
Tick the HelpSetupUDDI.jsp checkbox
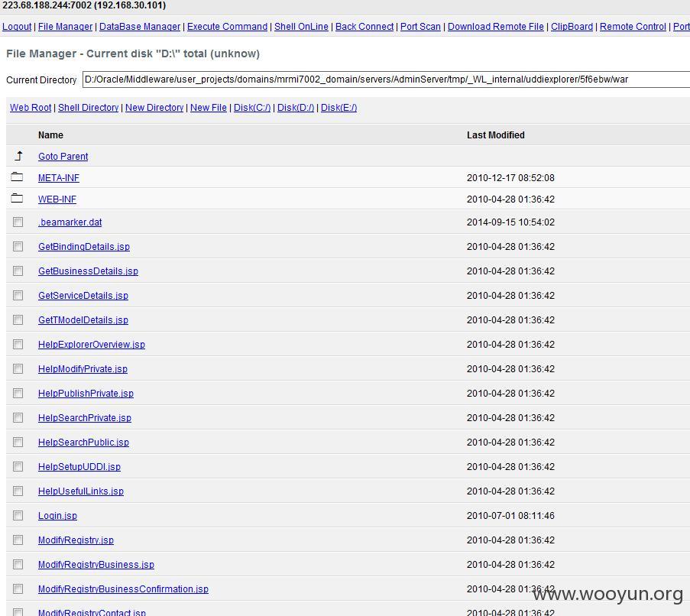[x=18, y=466]
